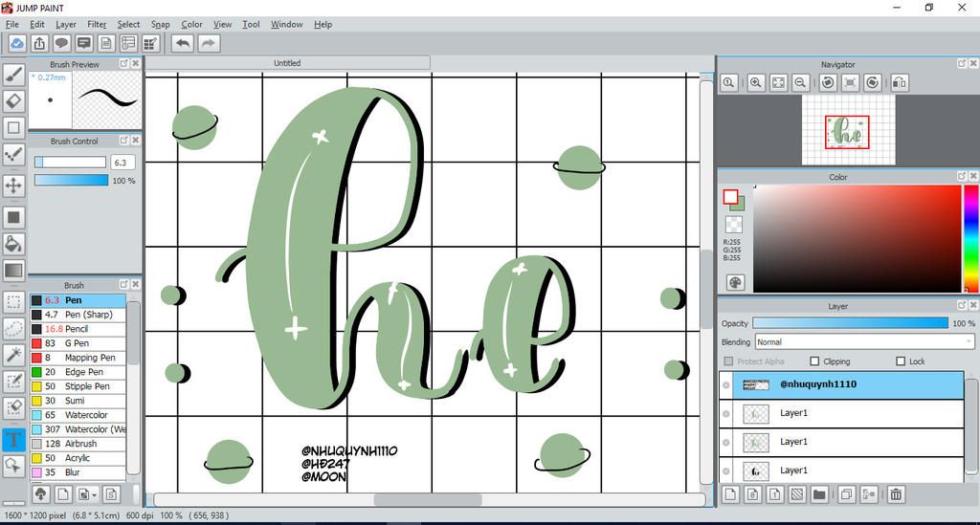
Task: Adjust the layer Opacity slider
Action: pos(851,323)
